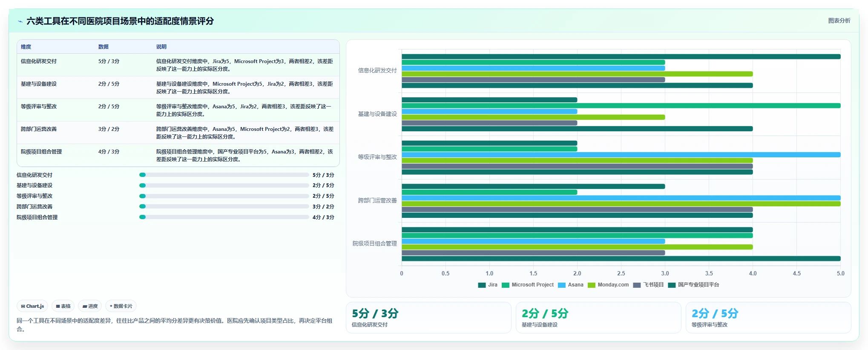Click the table description starting 信息化研发交付维度中
Image resolution: width=868 pixels, height=350 pixels.
(244, 65)
